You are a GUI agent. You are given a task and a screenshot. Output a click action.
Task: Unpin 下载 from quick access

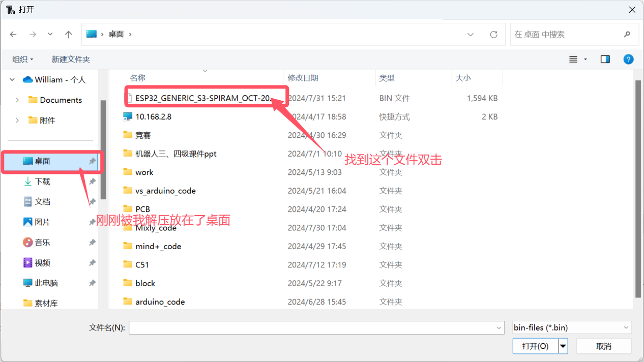click(x=92, y=182)
